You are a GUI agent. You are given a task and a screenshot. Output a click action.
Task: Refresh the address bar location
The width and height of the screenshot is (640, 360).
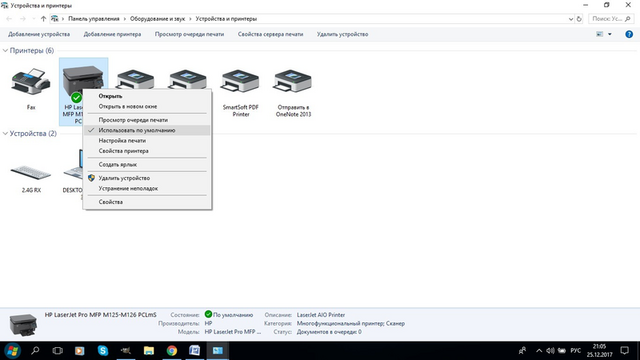click(579, 19)
